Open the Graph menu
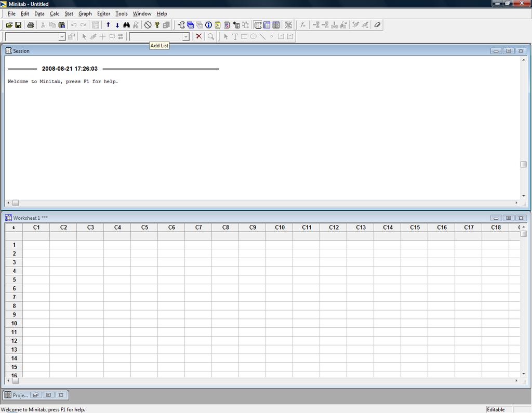The image size is (532, 413). tap(85, 14)
